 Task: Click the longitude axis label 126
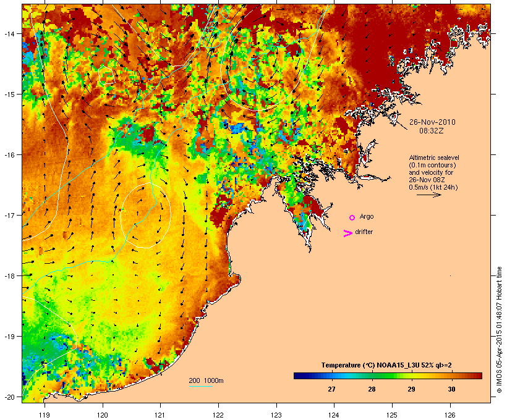pyautogui.click(x=449, y=415)
